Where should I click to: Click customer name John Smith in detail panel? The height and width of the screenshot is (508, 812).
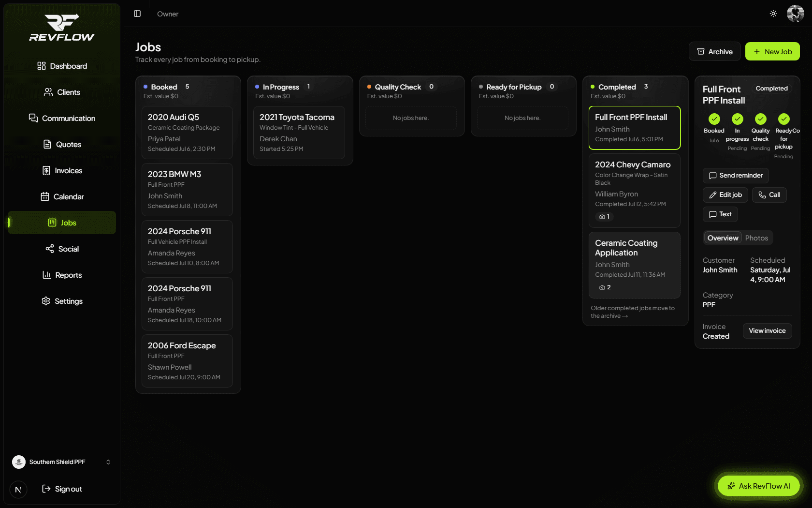[720, 270]
